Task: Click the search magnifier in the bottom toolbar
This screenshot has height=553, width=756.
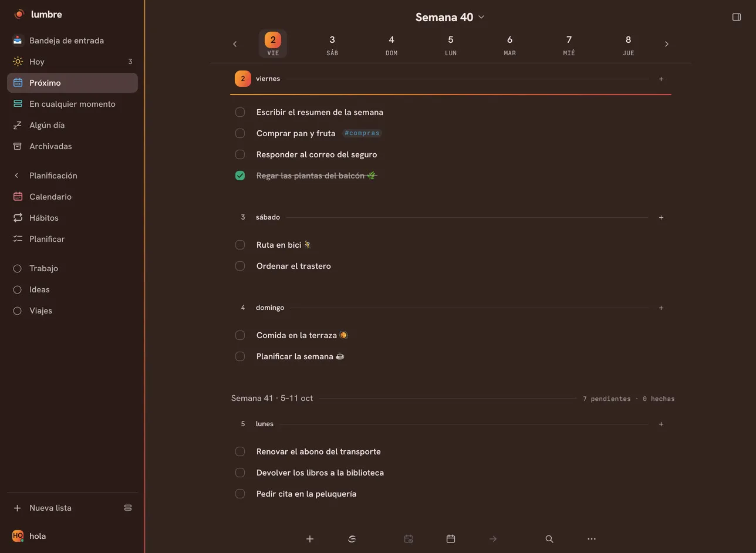Action: (x=549, y=539)
